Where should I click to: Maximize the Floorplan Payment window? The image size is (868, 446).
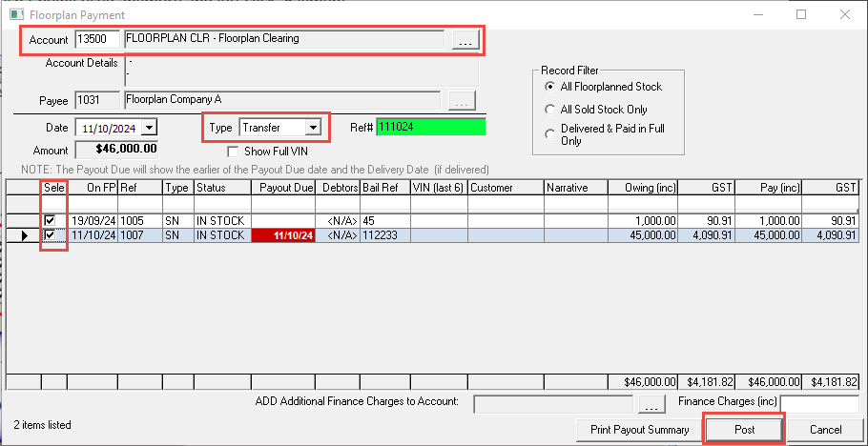point(801,15)
